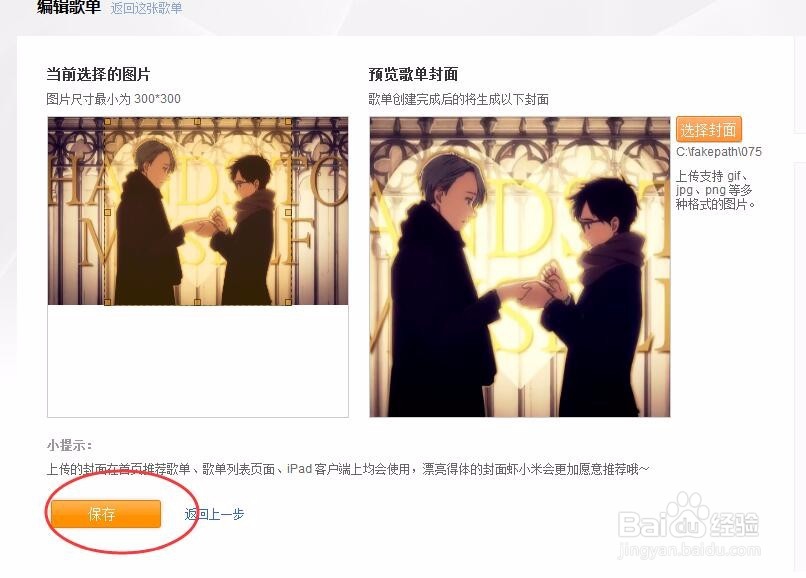
Task: Click the bottom-right crop handle
Action: coord(288,302)
